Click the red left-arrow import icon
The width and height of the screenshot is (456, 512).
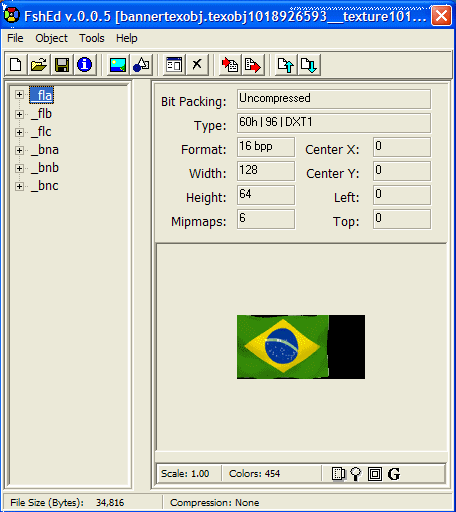coord(230,65)
